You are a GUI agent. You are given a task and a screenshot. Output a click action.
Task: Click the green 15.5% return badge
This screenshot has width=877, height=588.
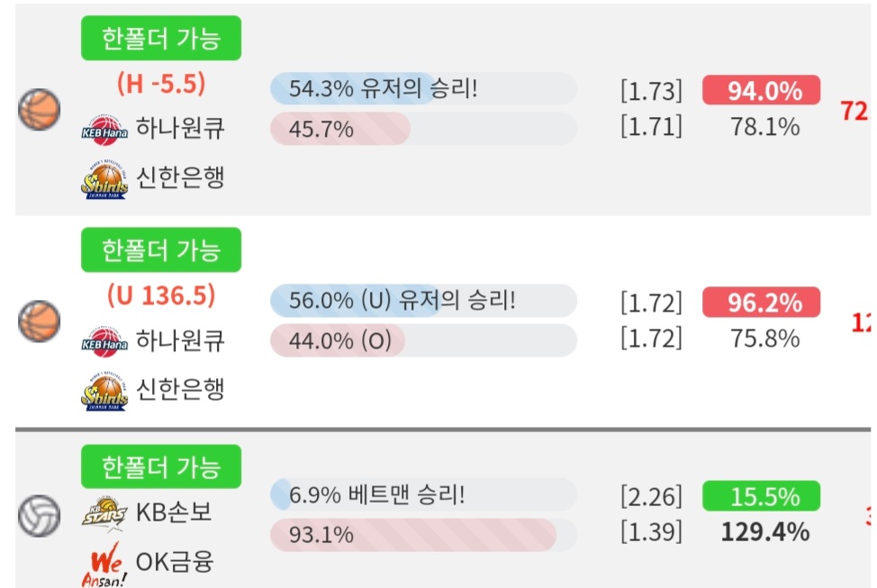point(761,496)
